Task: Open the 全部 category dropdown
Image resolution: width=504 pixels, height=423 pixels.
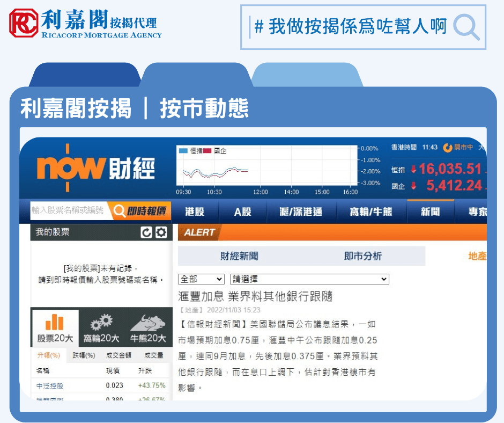Action: pyautogui.click(x=201, y=279)
